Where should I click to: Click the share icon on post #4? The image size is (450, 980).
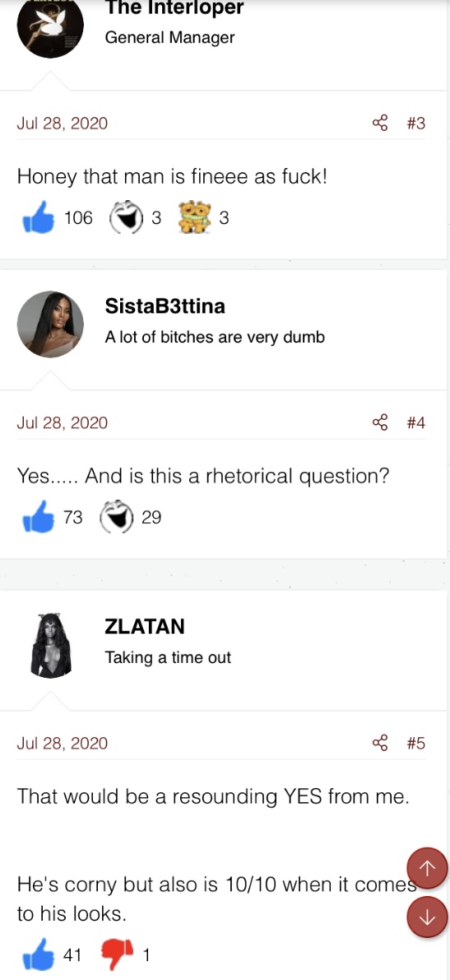pyautogui.click(x=380, y=422)
